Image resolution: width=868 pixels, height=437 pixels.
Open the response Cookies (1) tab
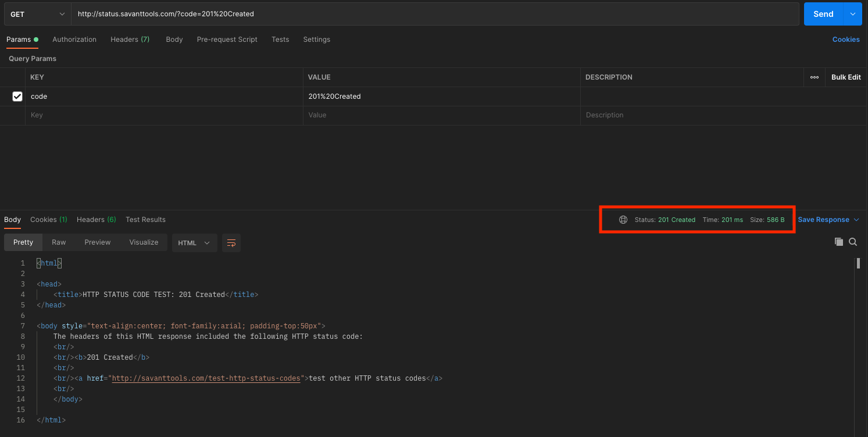(x=48, y=220)
